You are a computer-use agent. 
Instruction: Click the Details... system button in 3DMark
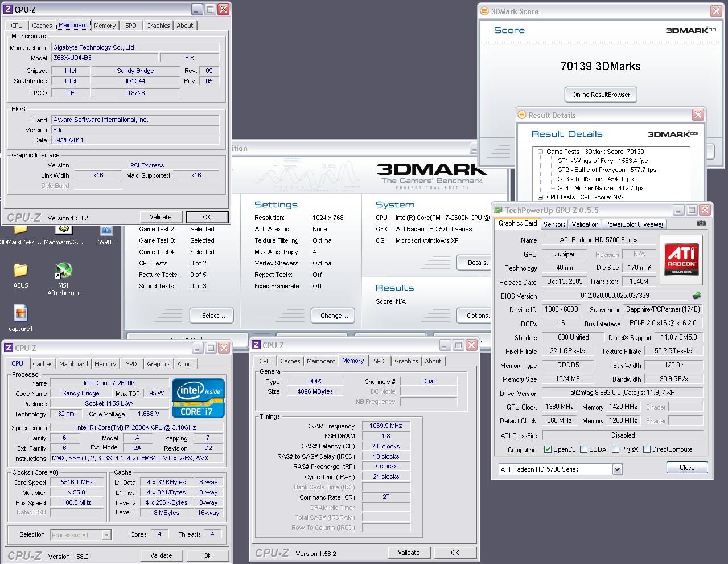click(475, 263)
